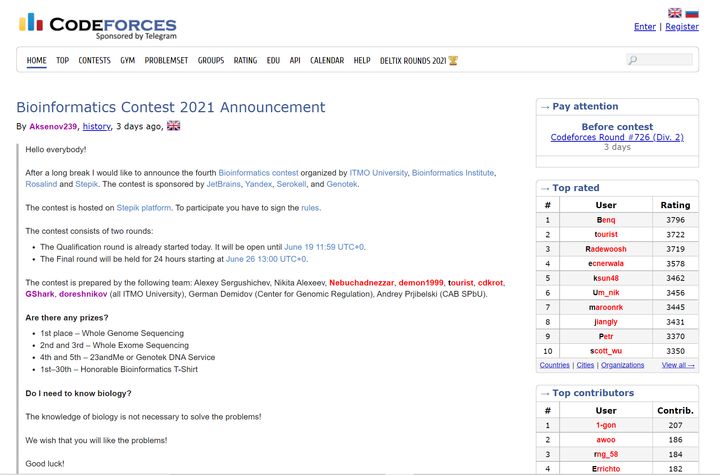The width and height of the screenshot is (720, 475).
Task: Follow the Bioinformatics Institute link
Action: [x=453, y=173]
